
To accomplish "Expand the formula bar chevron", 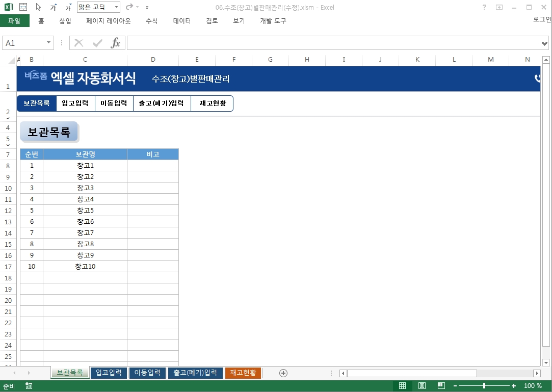I will 544,43.
